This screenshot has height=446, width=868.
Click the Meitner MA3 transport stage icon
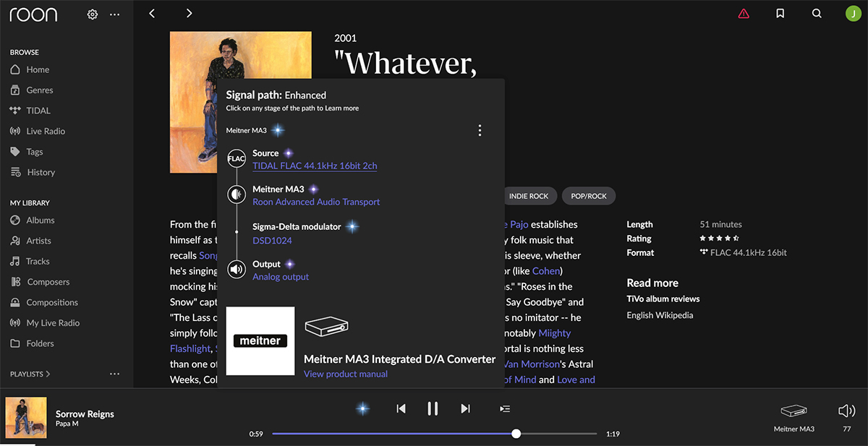[x=237, y=194]
